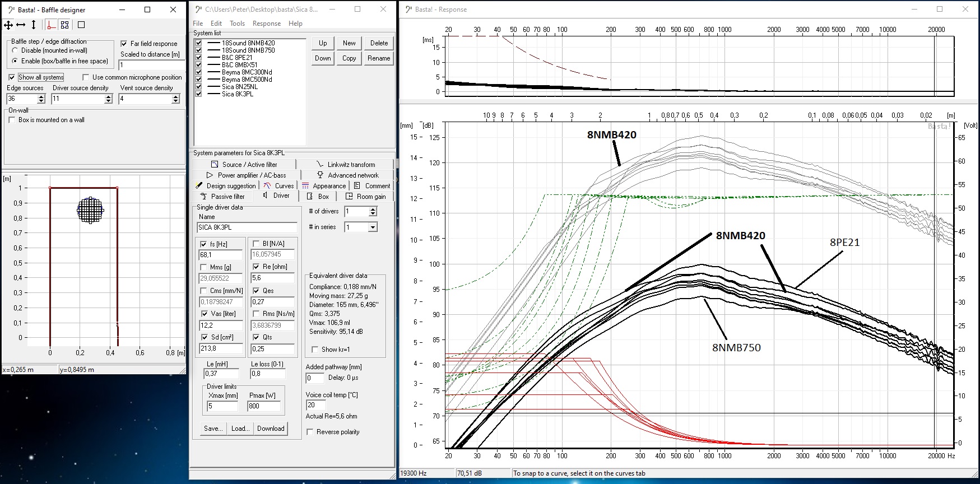Screen dimensions: 980x484
Task: Select the vertical resize arrow tool
Action: pyautogui.click(x=34, y=25)
